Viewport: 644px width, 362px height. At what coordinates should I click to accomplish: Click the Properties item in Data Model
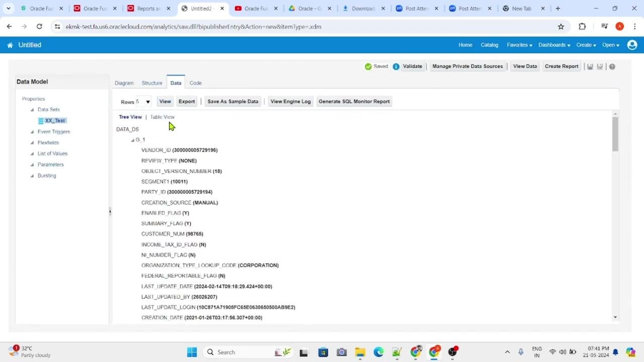34,99
